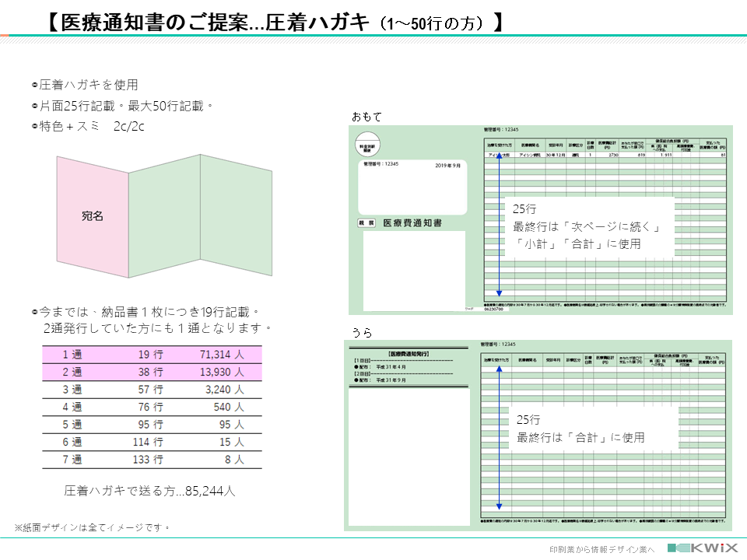
Task: Click the round postage stamp mark on front
Action: (x=367, y=145)
